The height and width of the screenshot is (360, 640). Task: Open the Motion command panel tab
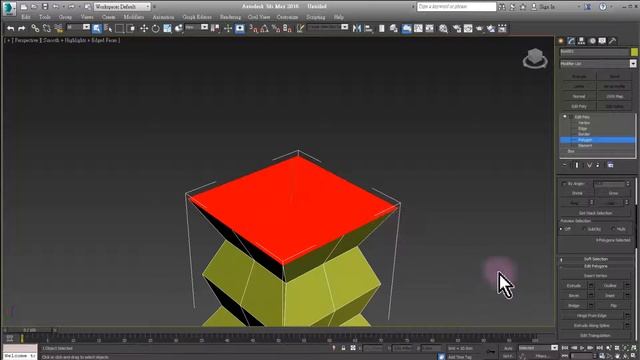pyautogui.click(x=592, y=41)
